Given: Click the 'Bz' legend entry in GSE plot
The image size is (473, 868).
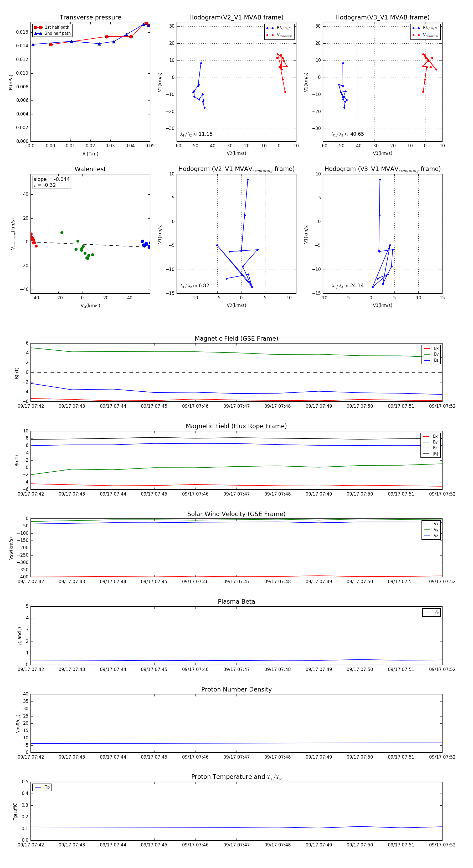Looking at the screenshot, I should [431, 360].
